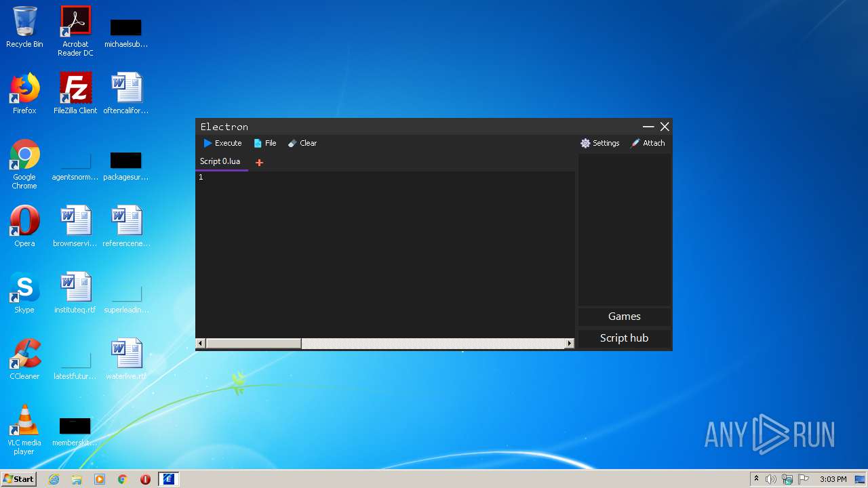Screen dimensions: 868x488
Task: Open the Windows Start menu
Action: pos(18,479)
